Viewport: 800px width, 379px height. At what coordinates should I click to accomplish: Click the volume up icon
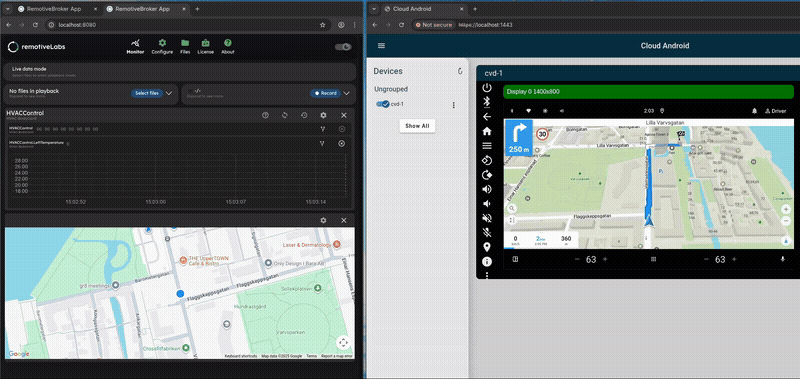coord(487,189)
